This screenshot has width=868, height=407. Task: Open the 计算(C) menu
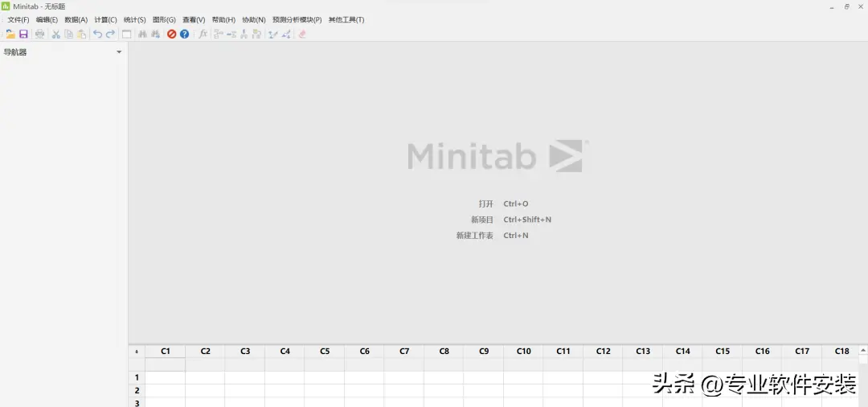[106, 19]
